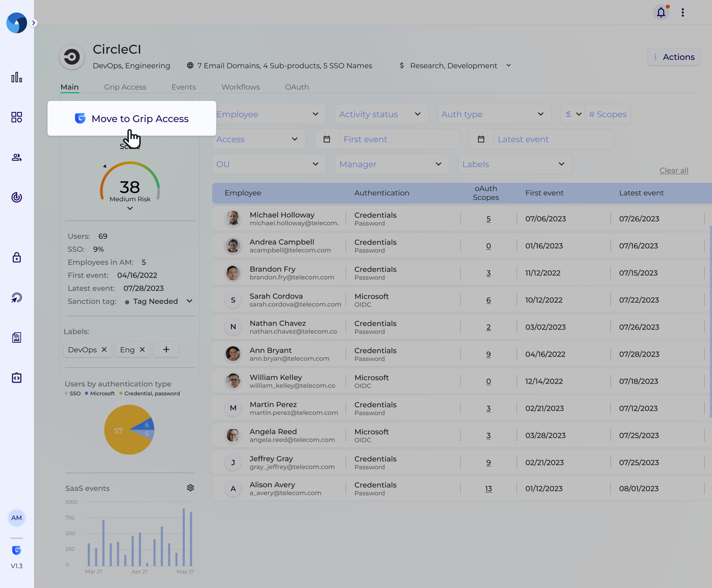Click the Grip logo above version label

tap(16, 550)
